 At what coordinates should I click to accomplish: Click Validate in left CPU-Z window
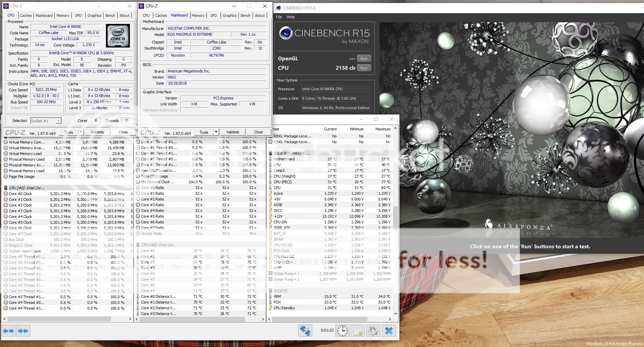tap(97, 132)
